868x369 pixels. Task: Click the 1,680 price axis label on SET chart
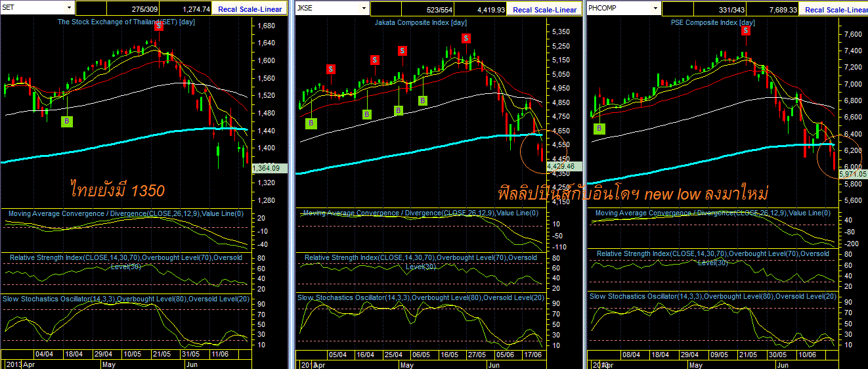266,26
